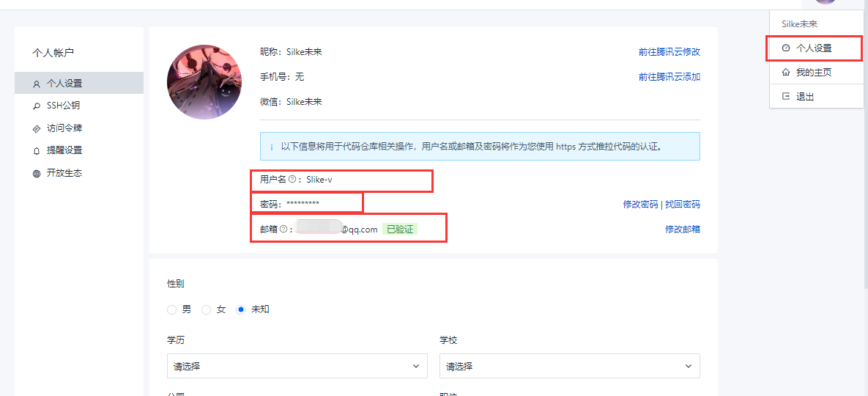Choose 退出 to log out
The height and width of the screenshot is (396, 868).
click(x=817, y=96)
